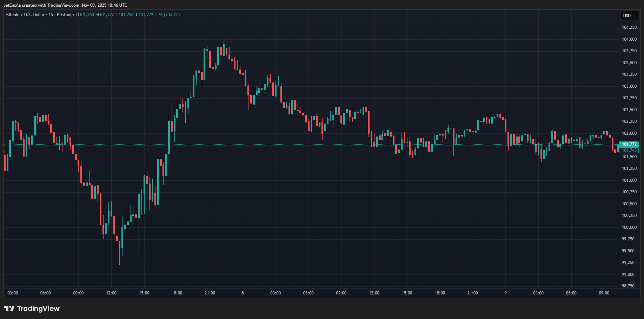This screenshot has width=644, height=319.
Task: Click the TradingView wordmark text
Action: [38, 308]
